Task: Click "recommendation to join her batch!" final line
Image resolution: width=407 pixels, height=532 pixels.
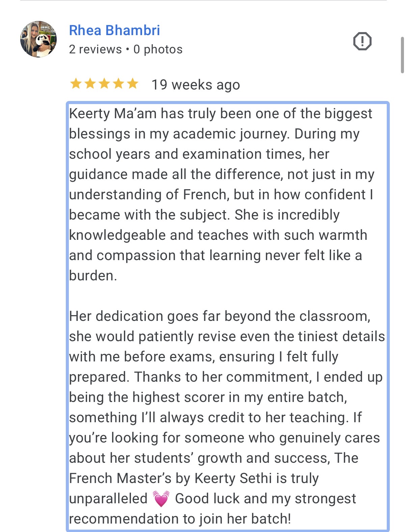Action: (x=180, y=519)
